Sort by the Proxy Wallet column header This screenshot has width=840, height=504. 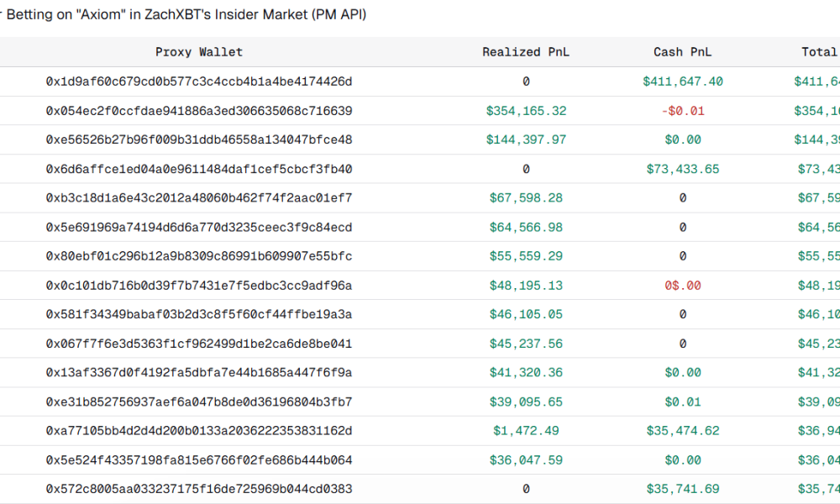[x=198, y=51]
